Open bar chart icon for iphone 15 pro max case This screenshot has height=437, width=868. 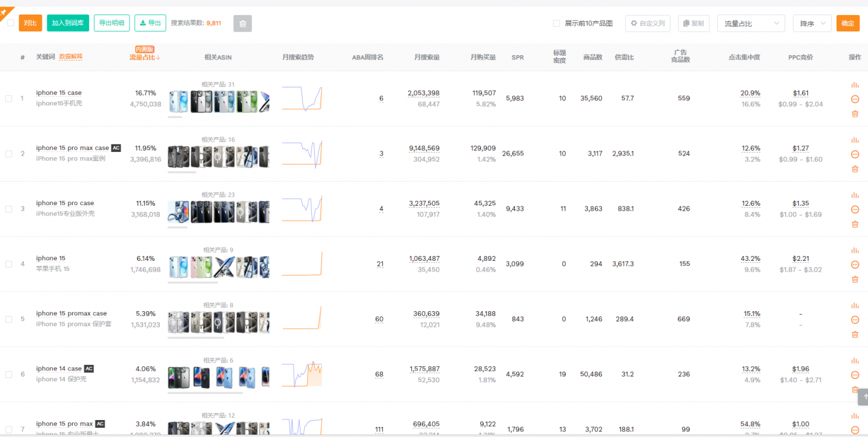pos(855,140)
